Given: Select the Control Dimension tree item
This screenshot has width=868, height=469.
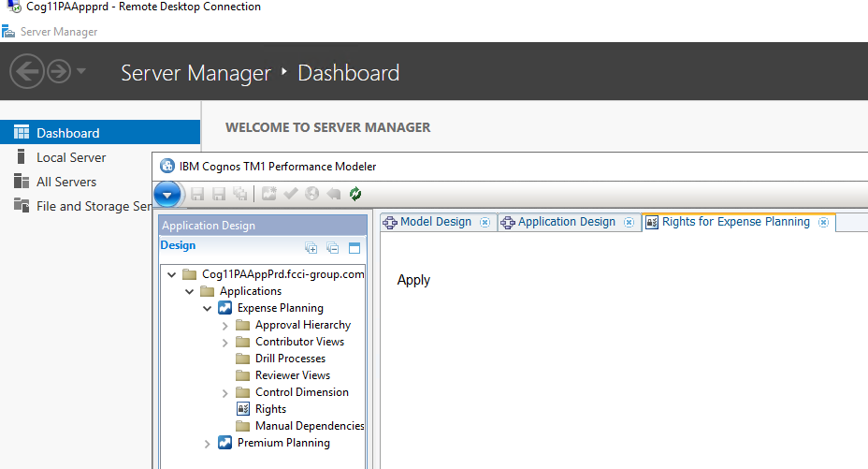Looking at the screenshot, I should pos(302,392).
